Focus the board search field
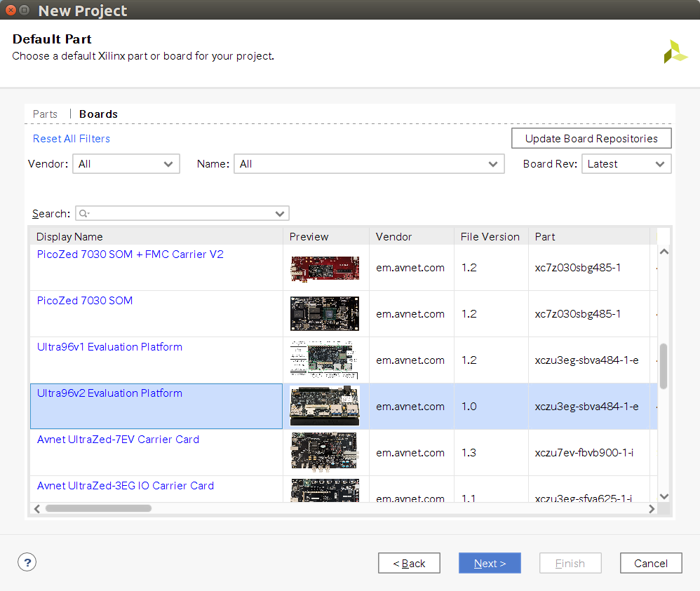The height and width of the screenshot is (591, 700). [x=182, y=213]
